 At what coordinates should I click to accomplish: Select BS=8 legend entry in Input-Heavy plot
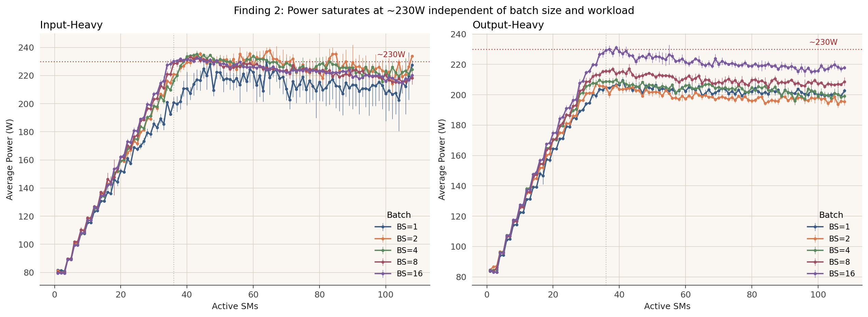tap(396, 262)
